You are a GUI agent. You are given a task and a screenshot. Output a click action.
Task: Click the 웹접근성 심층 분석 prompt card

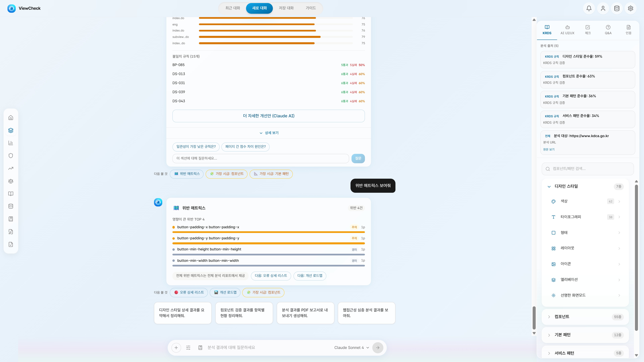click(366, 313)
